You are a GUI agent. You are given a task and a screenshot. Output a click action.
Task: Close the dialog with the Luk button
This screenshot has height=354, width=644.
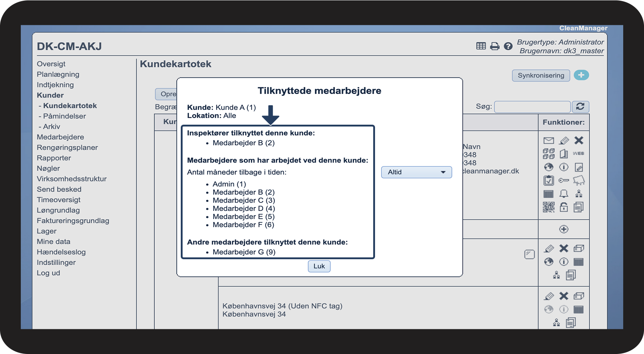click(319, 266)
